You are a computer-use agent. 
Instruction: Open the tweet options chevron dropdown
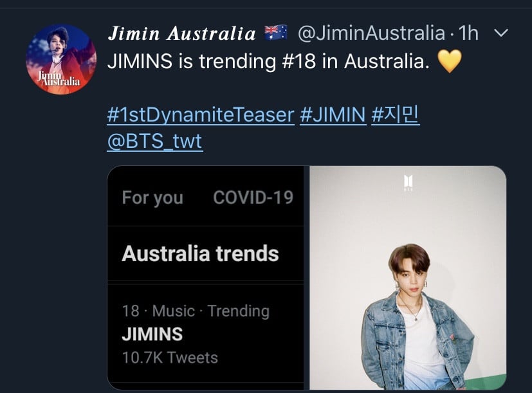(x=500, y=33)
